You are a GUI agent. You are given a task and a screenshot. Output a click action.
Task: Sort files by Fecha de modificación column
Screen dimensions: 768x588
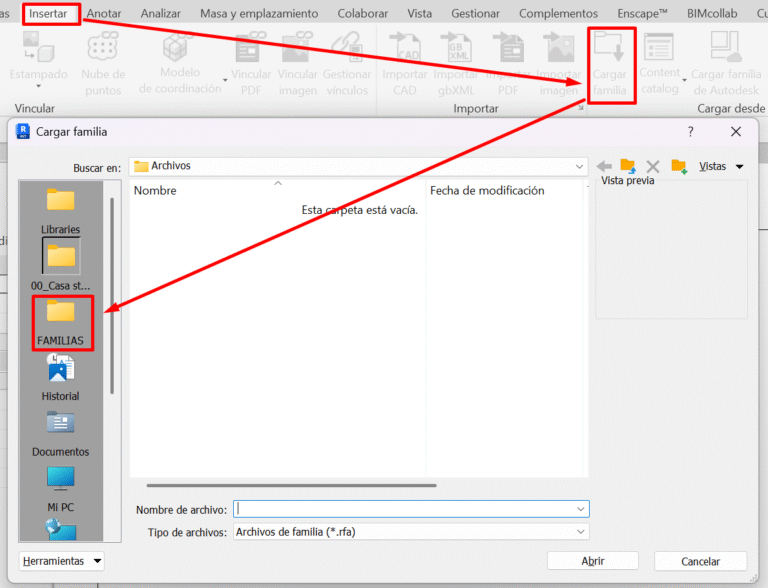pyautogui.click(x=487, y=190)
